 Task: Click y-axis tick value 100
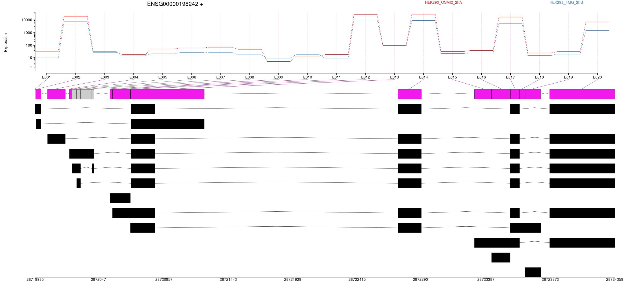(x=29, y=45)
